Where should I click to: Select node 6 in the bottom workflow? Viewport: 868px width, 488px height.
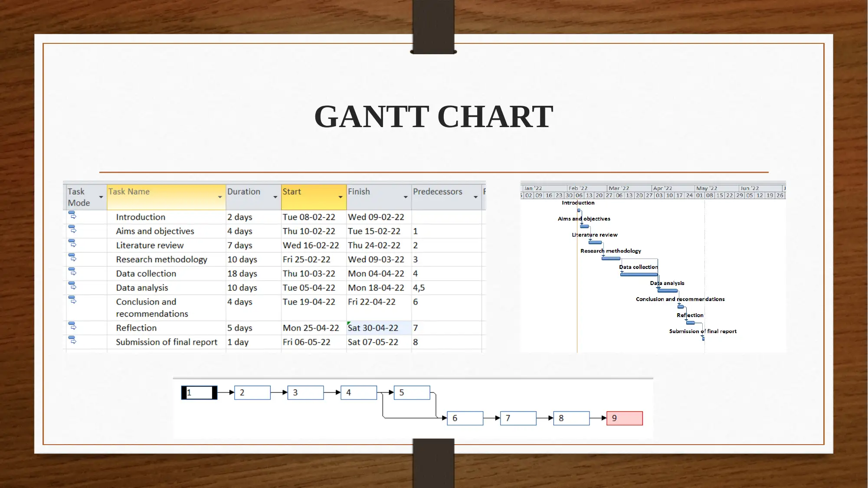click(465, 418)
